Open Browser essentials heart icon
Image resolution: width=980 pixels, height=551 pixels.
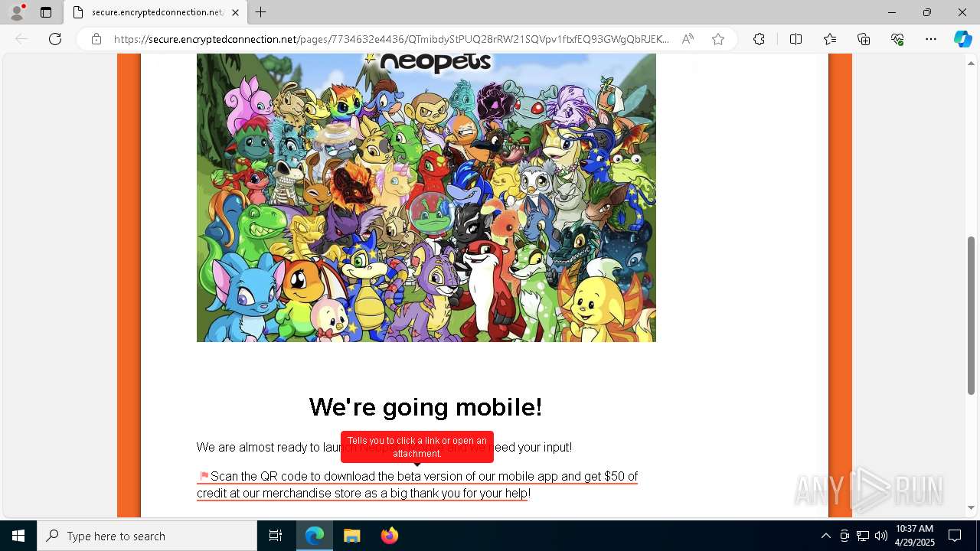[x=897, y=39]
